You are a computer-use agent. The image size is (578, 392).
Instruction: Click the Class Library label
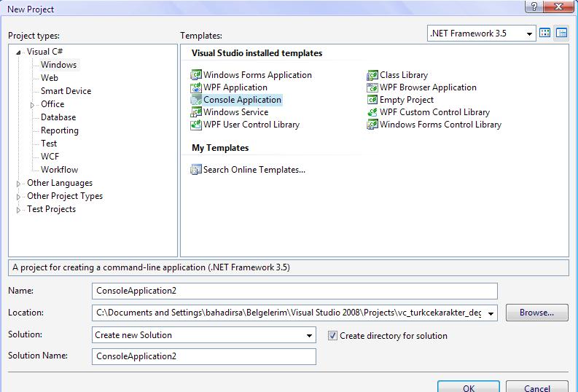404,75
